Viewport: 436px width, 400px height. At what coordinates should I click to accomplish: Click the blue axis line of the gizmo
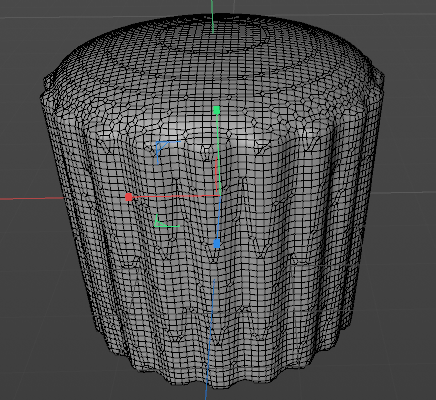218,218
